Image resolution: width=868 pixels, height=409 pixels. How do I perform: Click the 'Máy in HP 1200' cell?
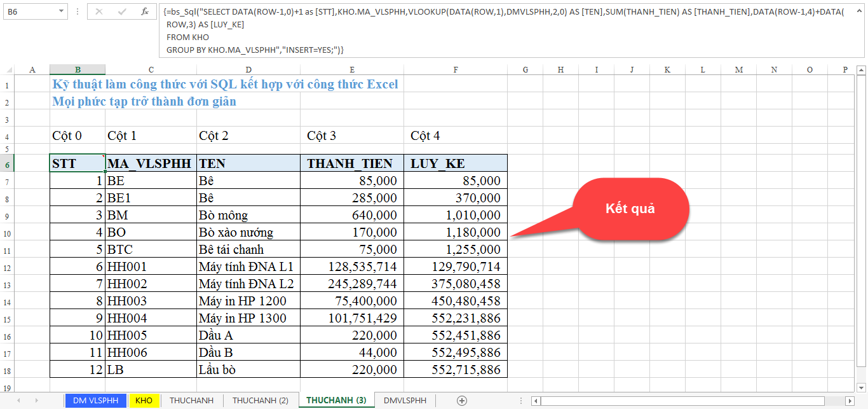tap(248, 301)
